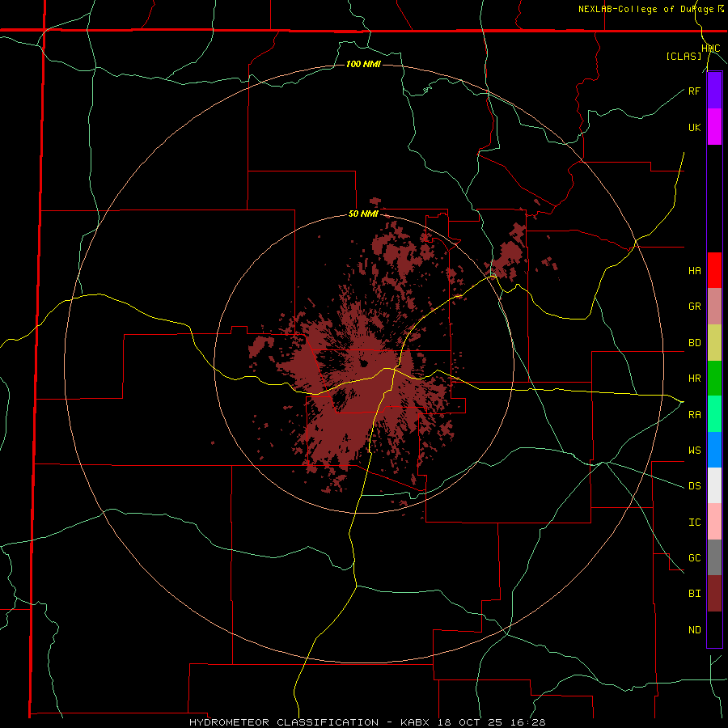The width and height of the screenshot is (728, 728).
Task: Click the GC gray legend swatch
Action: (x=714, y=557)
